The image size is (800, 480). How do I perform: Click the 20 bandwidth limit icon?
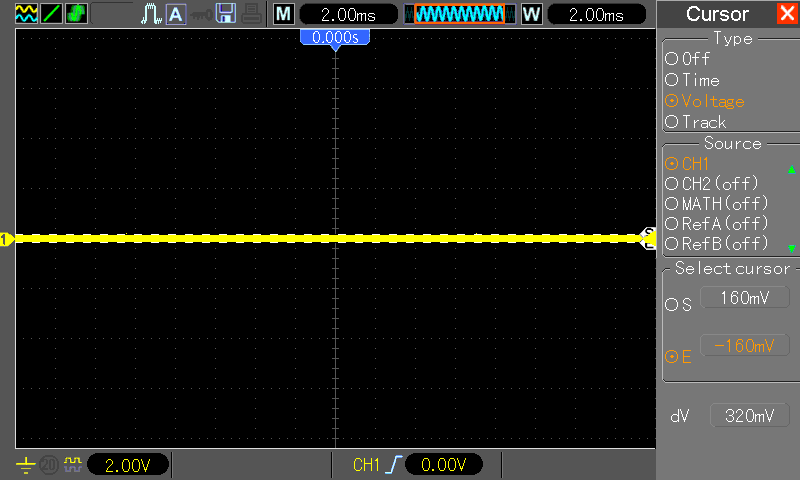(49, 465)
